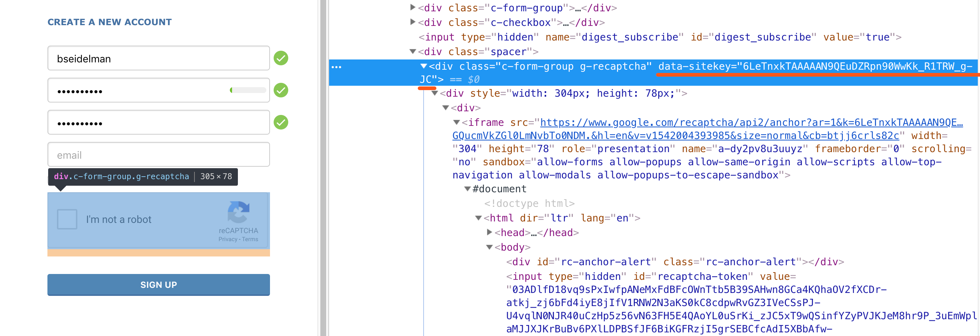
Task: Click the CREATE A NEW ACCOUNT heading
Action: click(x=109, y=22)
